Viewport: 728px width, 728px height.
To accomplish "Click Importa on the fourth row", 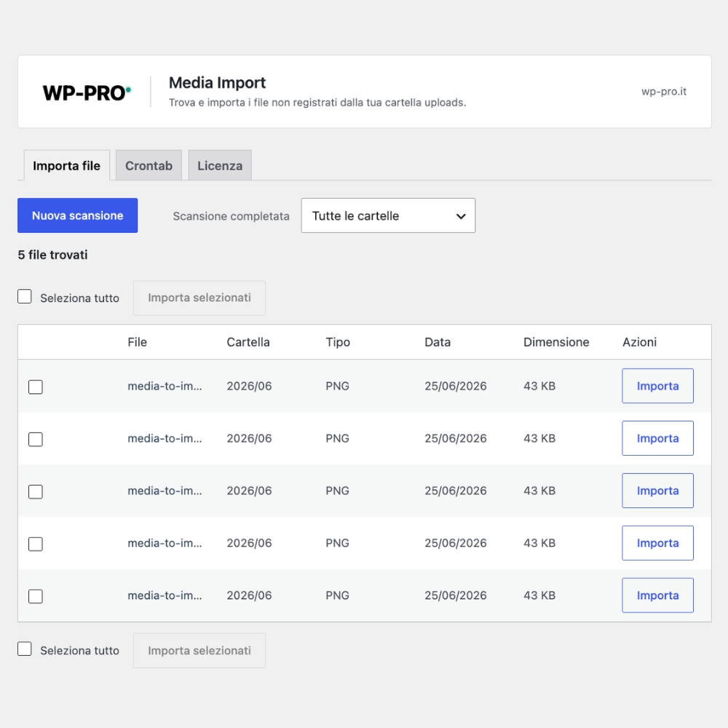I will [657, 543].
